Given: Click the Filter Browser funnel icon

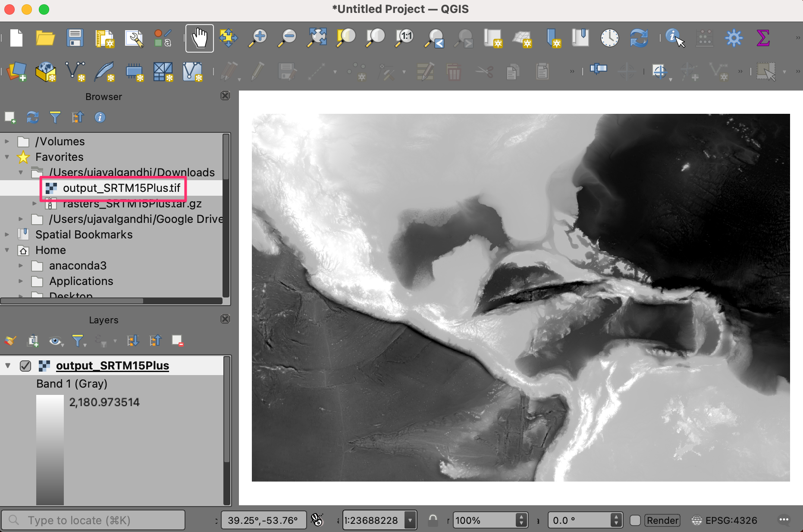Looking at the screenshot, I should (x=55, y=117).
